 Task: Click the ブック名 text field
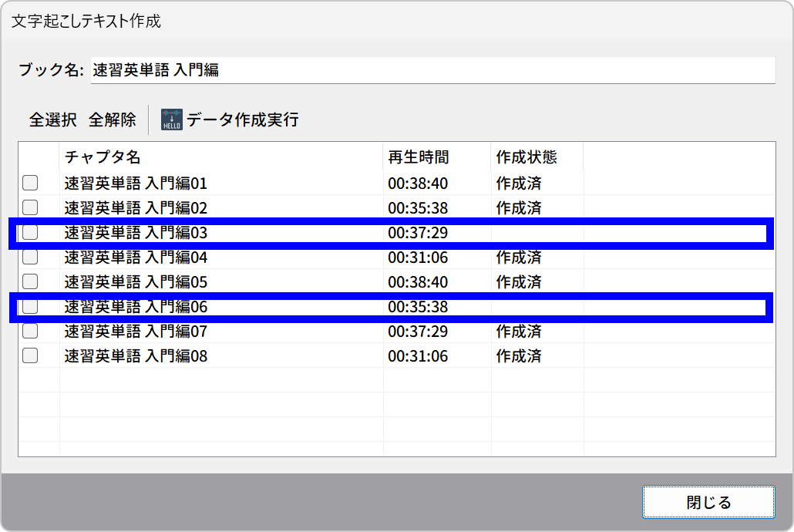pos(433,70)
